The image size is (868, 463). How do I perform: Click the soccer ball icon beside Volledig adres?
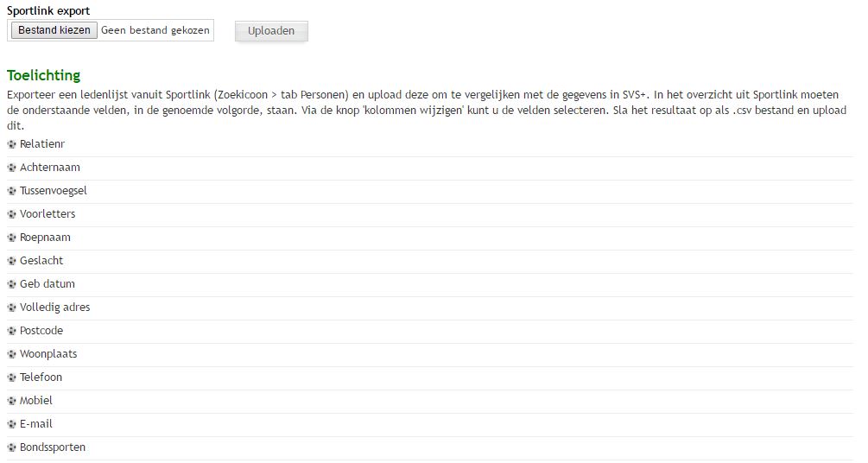[x=12, y=308]
